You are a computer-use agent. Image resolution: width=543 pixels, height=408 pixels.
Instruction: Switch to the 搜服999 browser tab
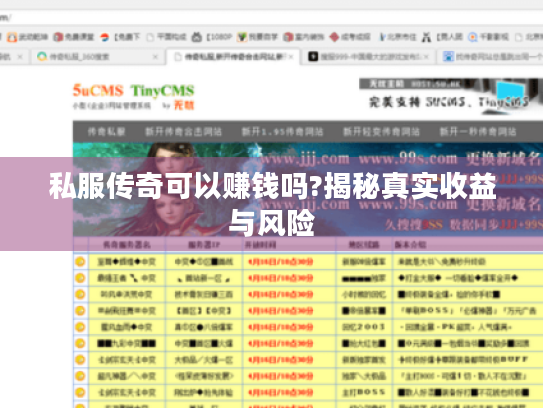point(369,56)
